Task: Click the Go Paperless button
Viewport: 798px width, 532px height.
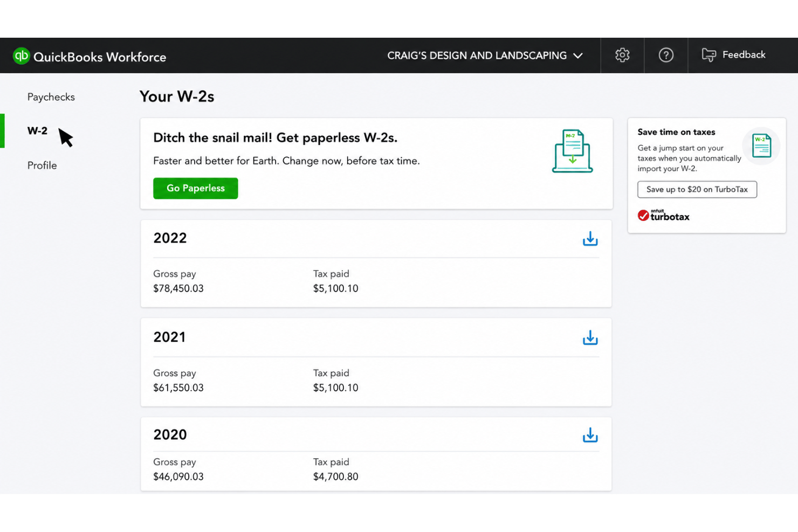Action: pos(195,188)
